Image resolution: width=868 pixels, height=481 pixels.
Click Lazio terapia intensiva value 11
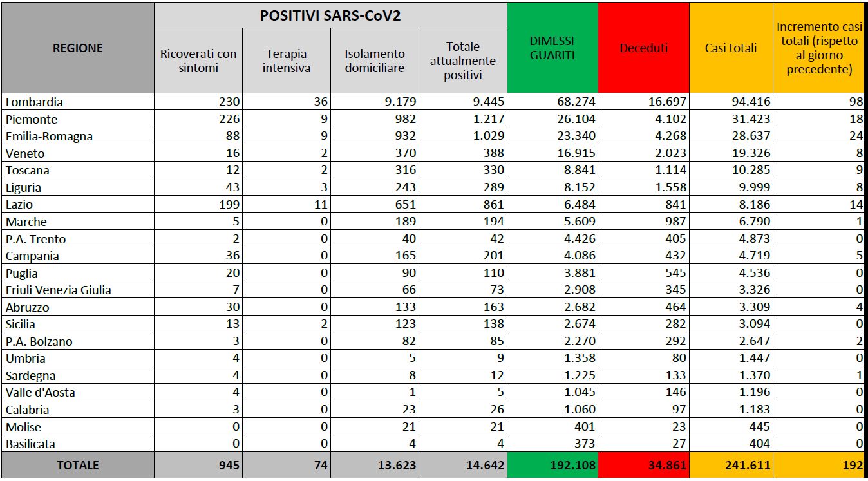[321, 205]
